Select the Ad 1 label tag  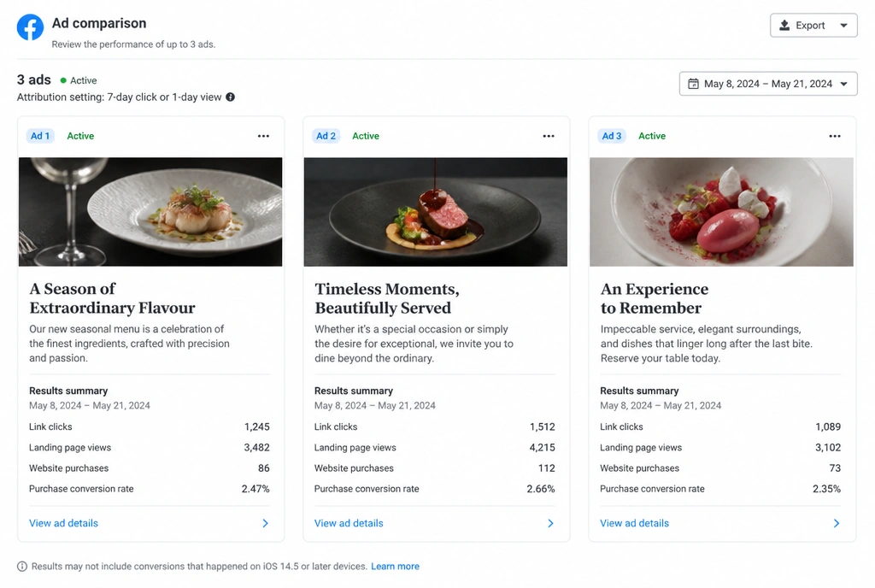pos(40,136)
